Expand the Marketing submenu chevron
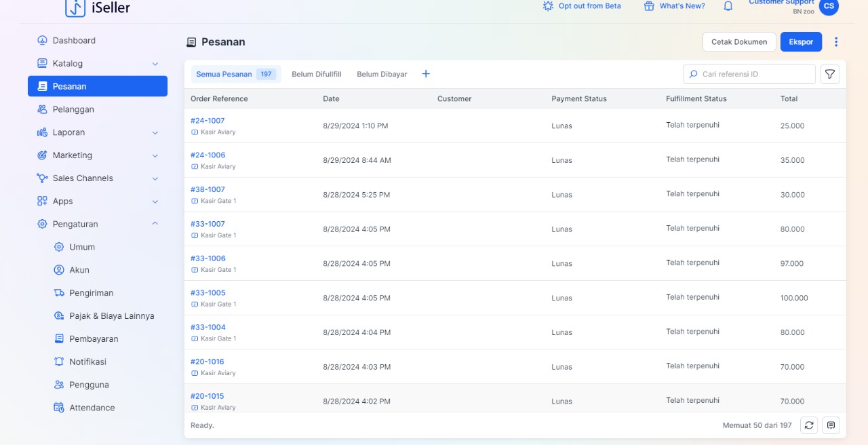The height and width of the screenshot is (445, 868). 155,155
